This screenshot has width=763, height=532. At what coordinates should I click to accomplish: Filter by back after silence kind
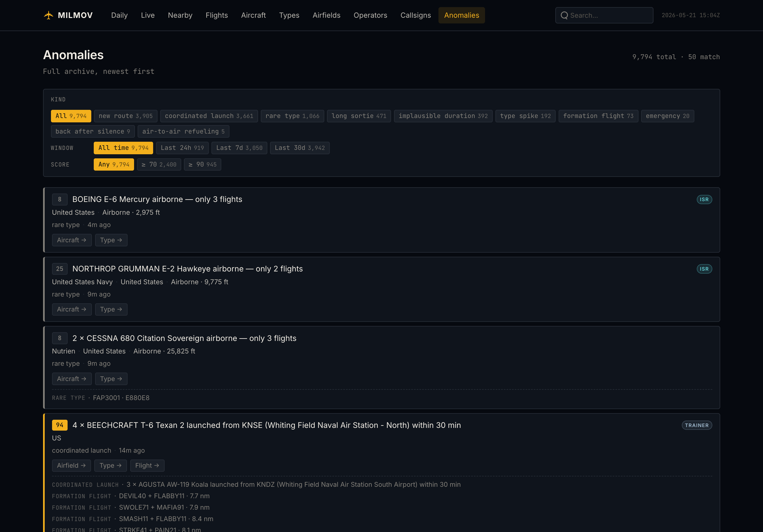(93, 132)
